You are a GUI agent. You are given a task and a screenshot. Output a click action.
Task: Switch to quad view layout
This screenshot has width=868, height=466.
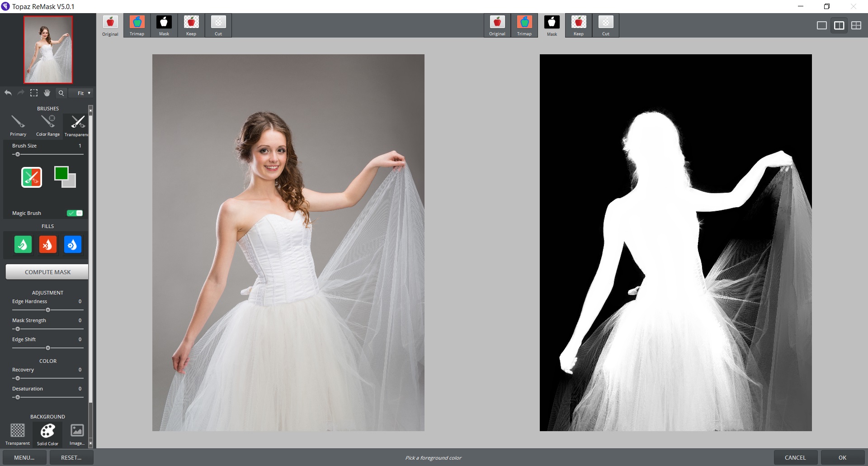pyautogui.click(x=856, y=25)
